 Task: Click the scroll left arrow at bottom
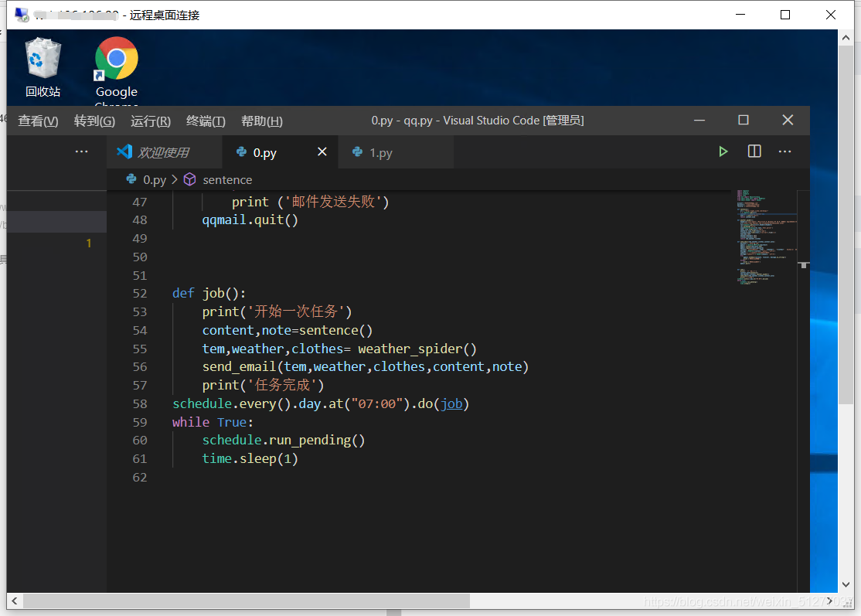(14, 601)
